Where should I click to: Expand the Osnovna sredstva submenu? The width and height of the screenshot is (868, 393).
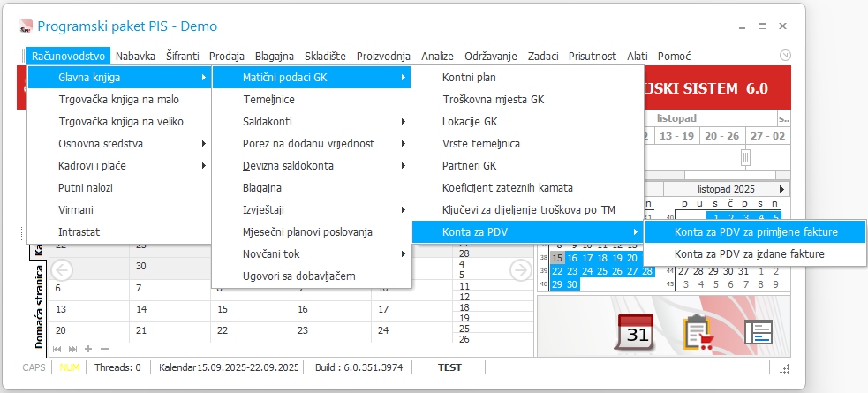tap(119, 144)
